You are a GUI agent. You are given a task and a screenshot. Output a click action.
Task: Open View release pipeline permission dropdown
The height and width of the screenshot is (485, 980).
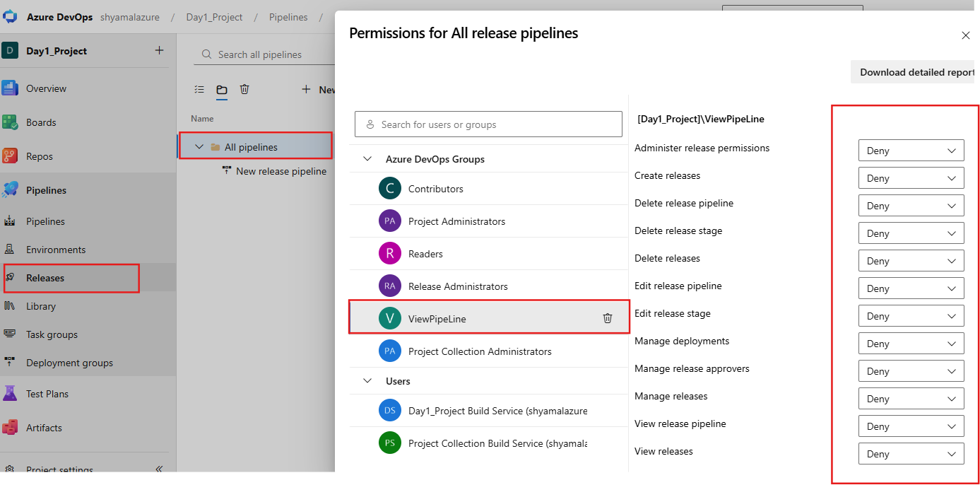coord(911,426)
